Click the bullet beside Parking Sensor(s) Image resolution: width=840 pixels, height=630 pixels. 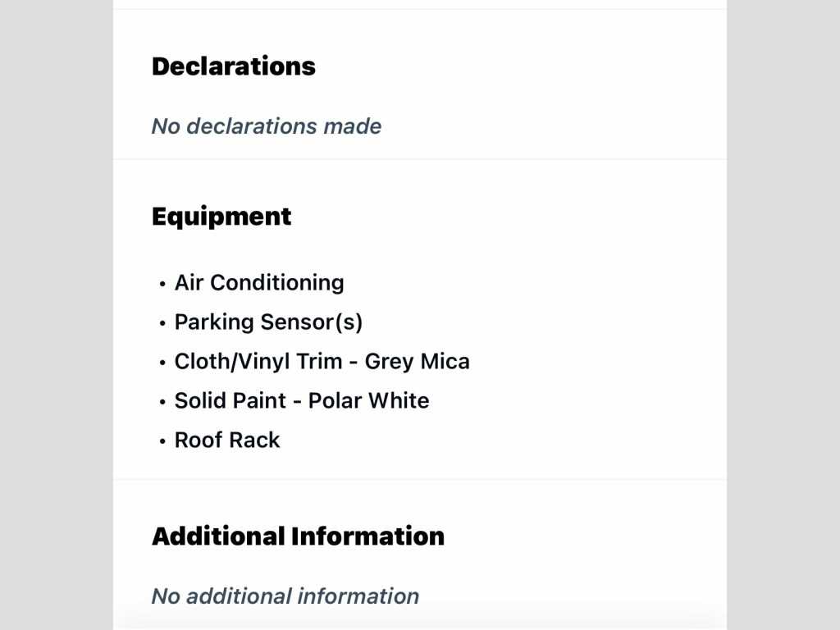[162, 323]
